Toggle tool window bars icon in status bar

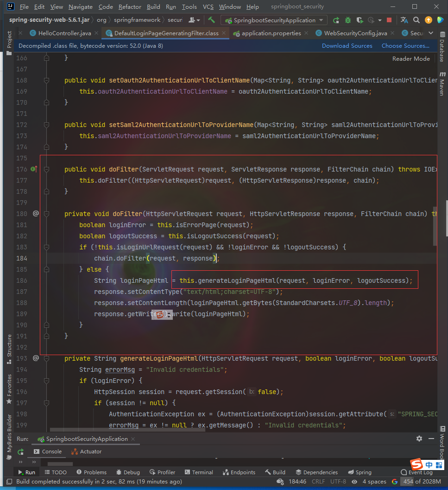(x=9, y=482)
